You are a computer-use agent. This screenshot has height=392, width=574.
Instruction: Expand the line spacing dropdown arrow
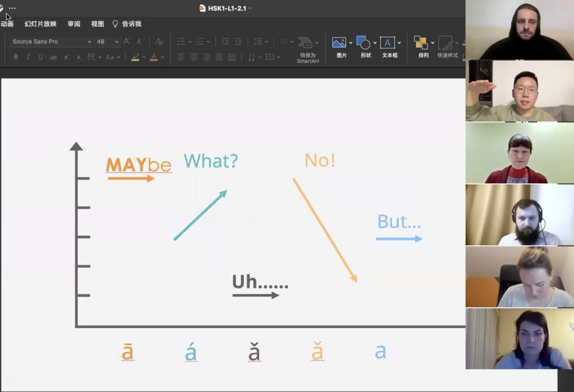[x=267, y=42]
